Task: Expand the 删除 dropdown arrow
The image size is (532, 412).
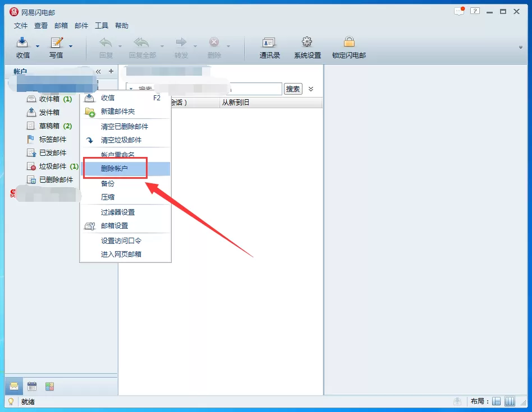Action: pyautogui.click(x=228, y=46)
